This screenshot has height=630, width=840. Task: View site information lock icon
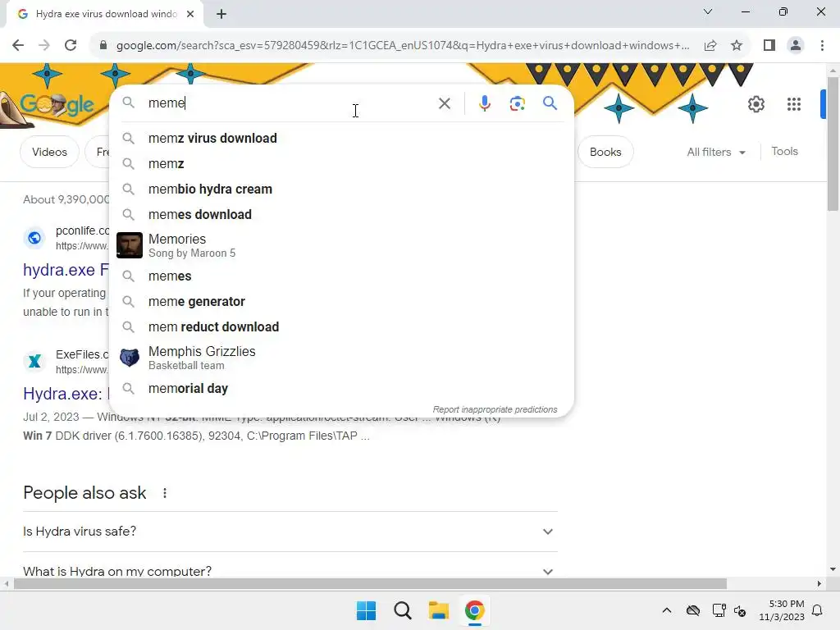pos(103,45)
